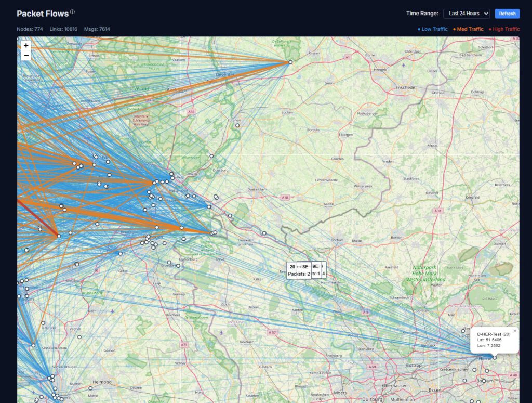The image size is (532, 403).
Task: Click the Packet Flows heading
Action: (42, 14)
